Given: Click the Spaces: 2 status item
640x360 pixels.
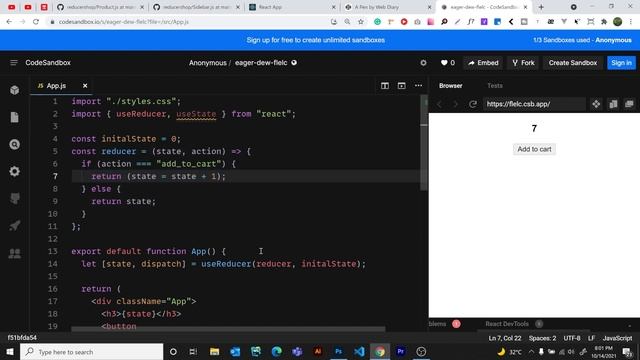Looking at the screenshot, I should click(542, 338).
